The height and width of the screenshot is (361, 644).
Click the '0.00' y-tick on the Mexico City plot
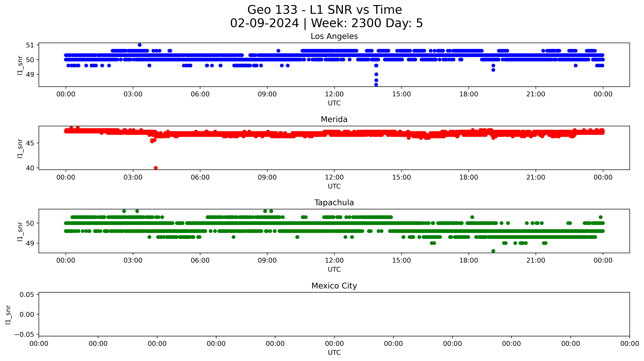tap(27, 314)
